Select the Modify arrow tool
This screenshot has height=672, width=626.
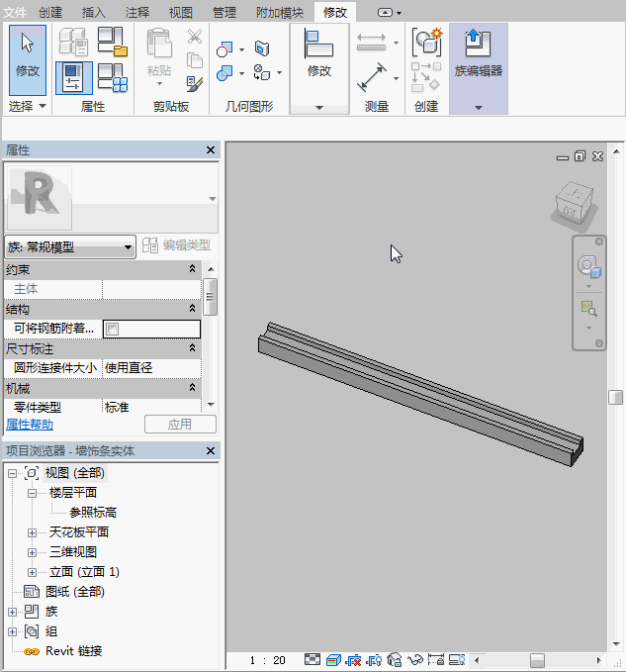28,60
